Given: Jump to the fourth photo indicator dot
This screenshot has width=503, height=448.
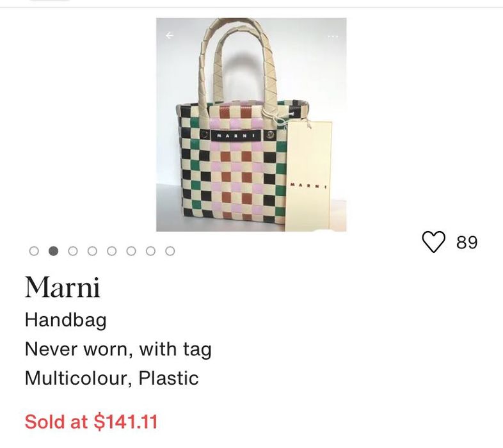Looking at the screenshot, I should [92, 252].
